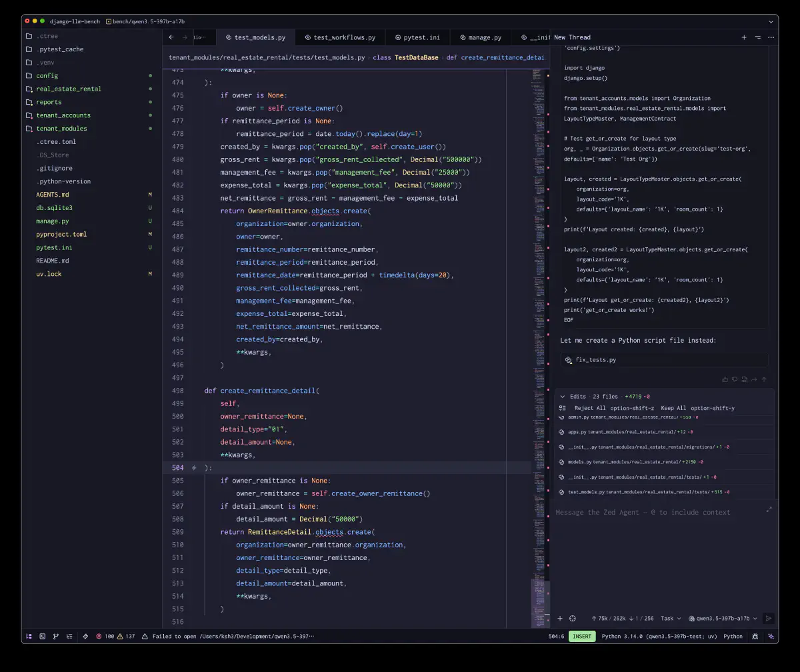Click the INSERT vim mode indicator
The width and height of the screenshot is (800, 672).
point(582,636)
